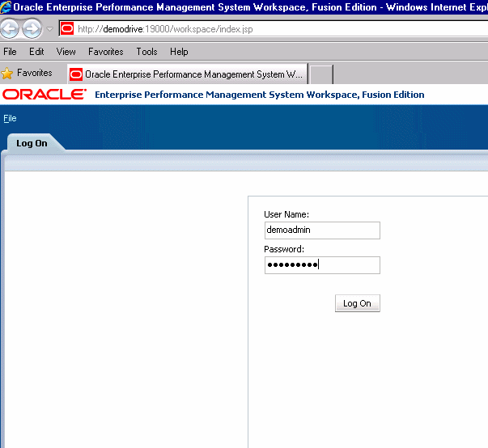Open the browser Tools menu
The height and width of the screenshot is (448, 488).
146,52
